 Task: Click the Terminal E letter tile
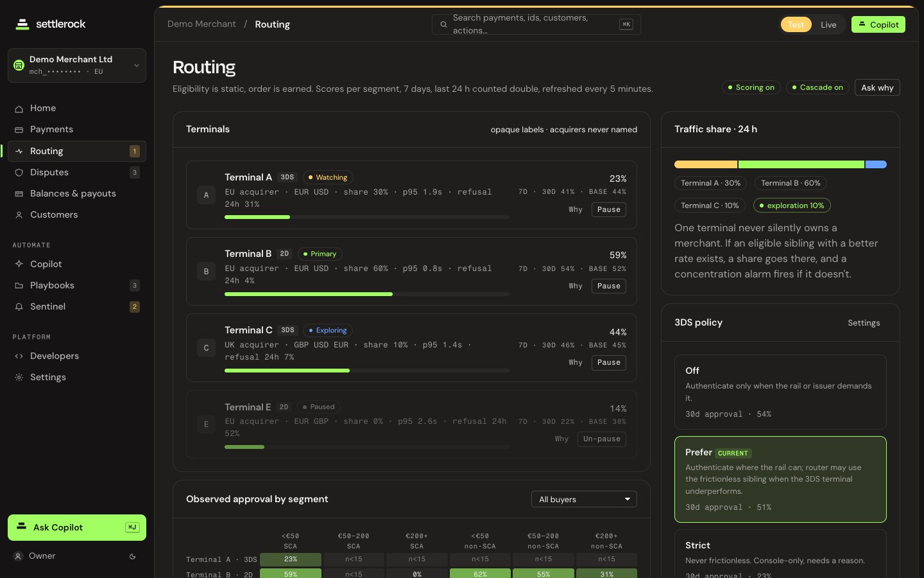[206, 425]
